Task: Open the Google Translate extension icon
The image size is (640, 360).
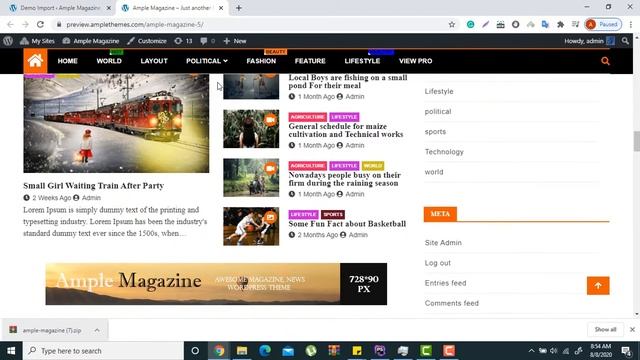Action: (x=545, y=24)
